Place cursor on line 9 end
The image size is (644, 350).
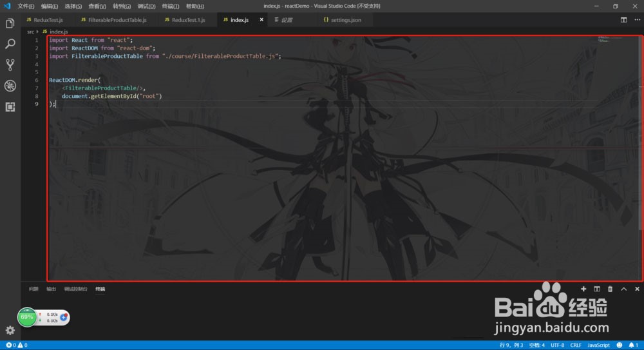pyautogui.click(x=55, y=104)
